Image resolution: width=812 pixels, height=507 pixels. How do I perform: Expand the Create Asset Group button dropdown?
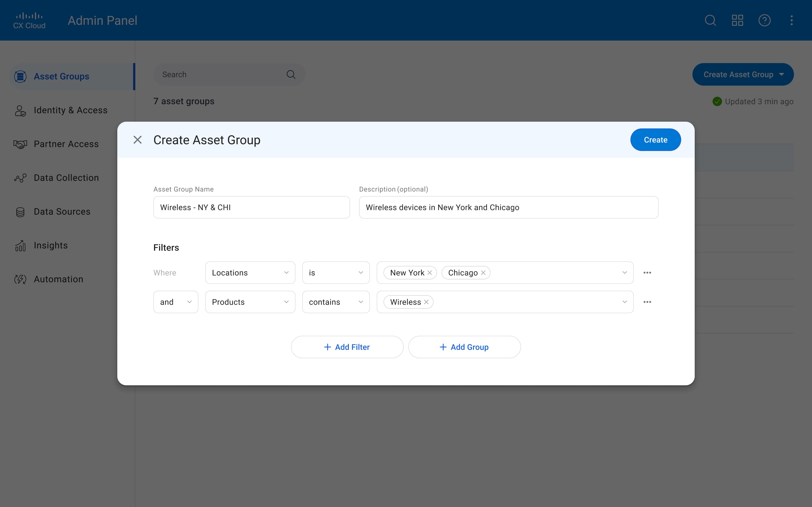point(782,74)
